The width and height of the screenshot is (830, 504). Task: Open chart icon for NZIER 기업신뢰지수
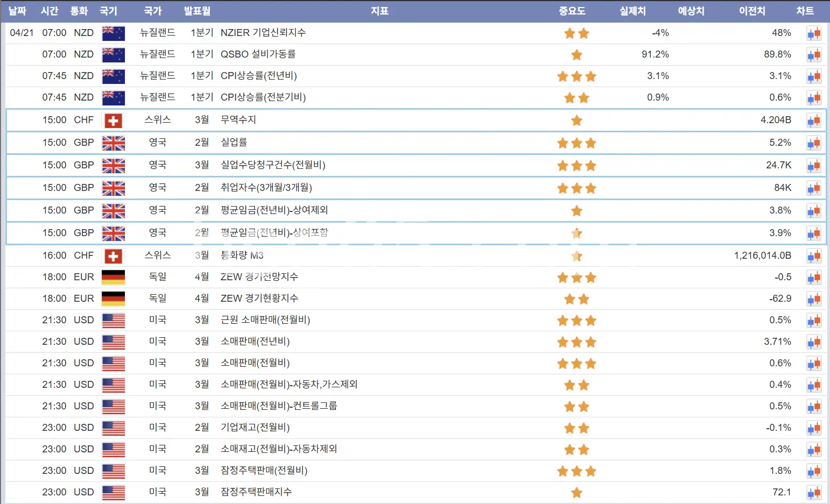pos(813,33)
